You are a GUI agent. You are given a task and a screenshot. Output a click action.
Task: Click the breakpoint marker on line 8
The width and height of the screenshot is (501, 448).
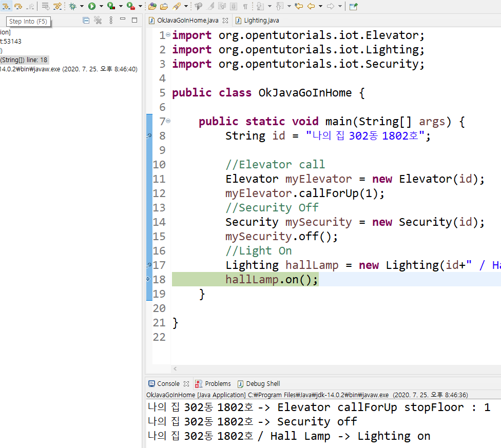149,135
